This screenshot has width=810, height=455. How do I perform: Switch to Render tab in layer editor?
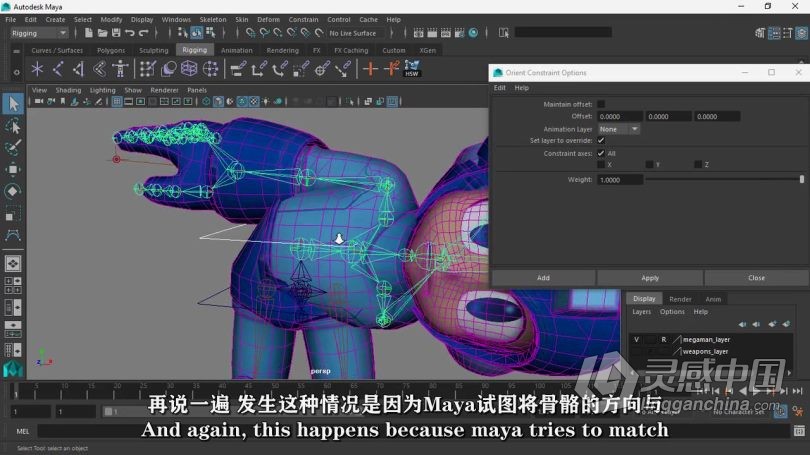(x=680, y=299)
